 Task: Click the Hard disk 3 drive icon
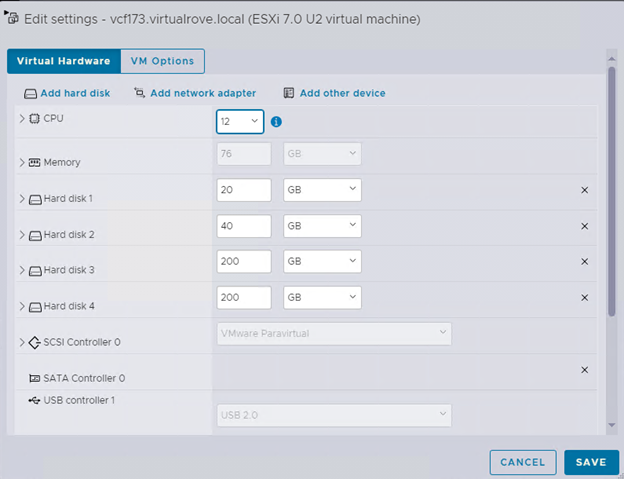pyautogui.click(x=35, y=271)
